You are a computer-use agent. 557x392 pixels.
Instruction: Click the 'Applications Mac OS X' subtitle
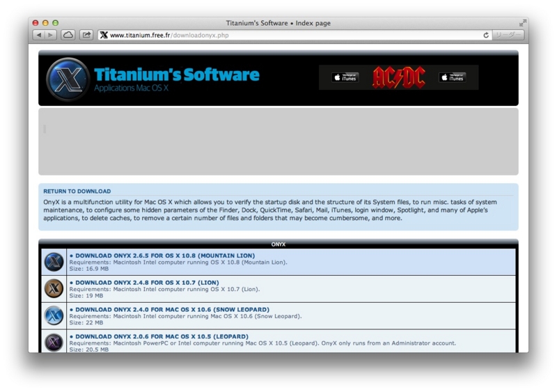tap(131, 88)
